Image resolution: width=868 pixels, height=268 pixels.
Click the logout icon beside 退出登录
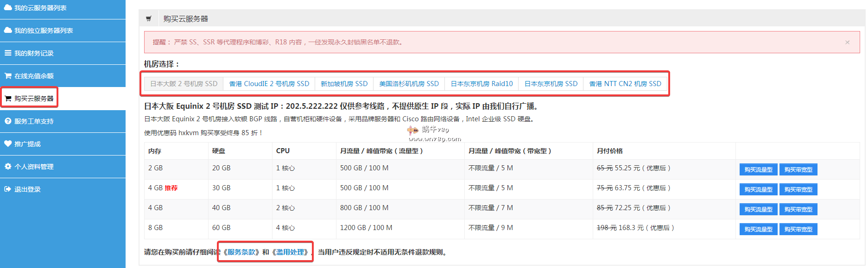8,189
